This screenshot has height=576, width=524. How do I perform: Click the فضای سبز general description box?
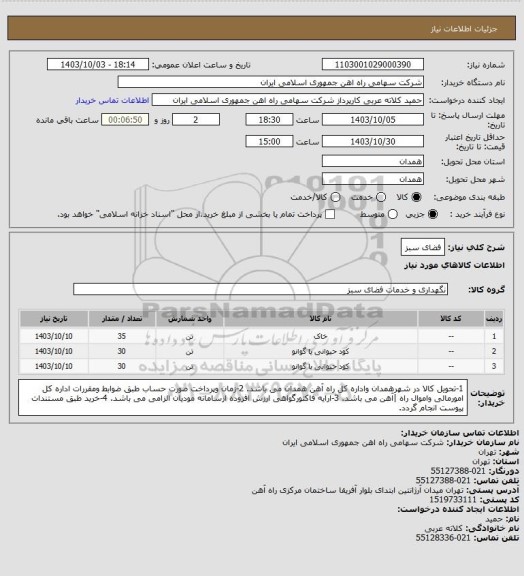click(x=423, y=248)
